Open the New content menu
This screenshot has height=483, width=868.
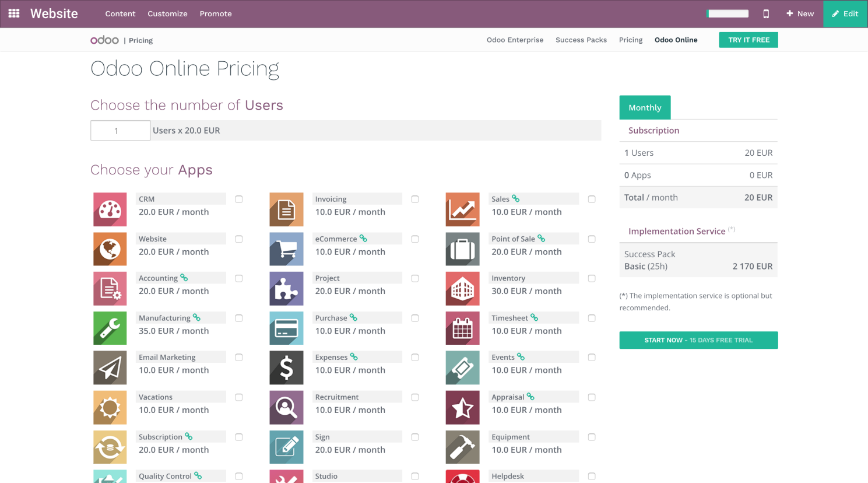[800, 13]
